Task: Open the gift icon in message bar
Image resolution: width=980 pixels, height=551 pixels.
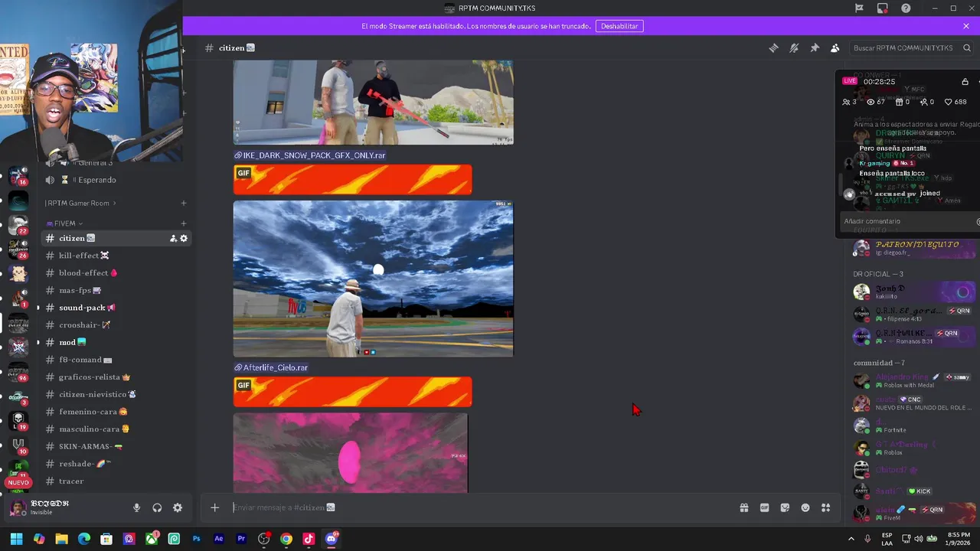Action: (x=743, y=507)
